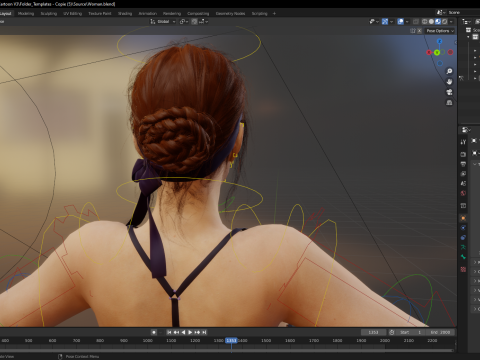
Task: Click the Z axis on navigation gizmo
Action: click(x=439, y=41)
